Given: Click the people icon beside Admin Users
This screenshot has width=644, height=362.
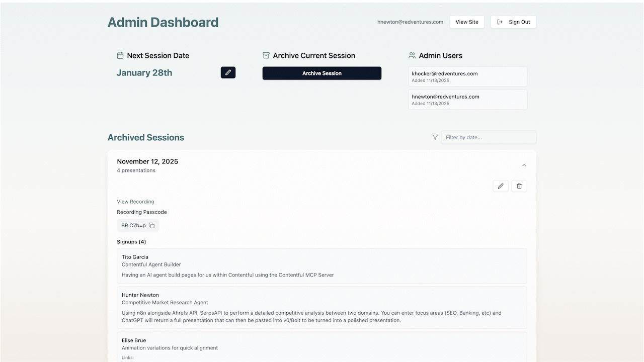Looking at the screenshot, I should (x=412, y=55).
